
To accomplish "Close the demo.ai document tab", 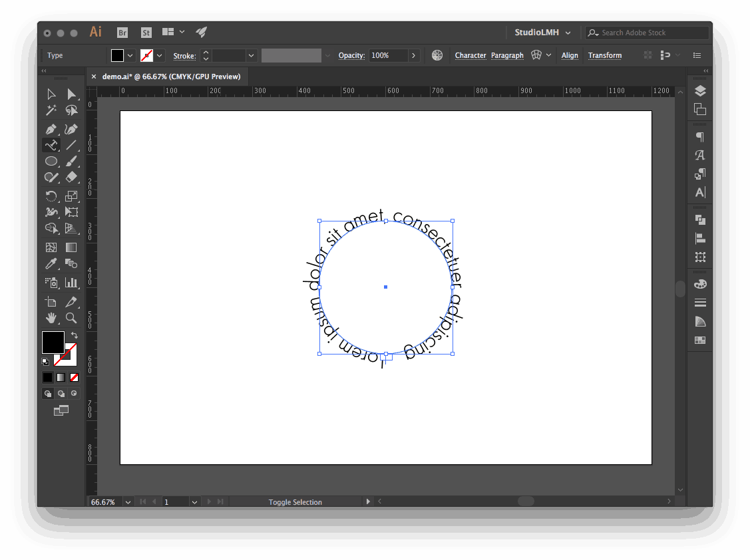I will pos(94,76).
